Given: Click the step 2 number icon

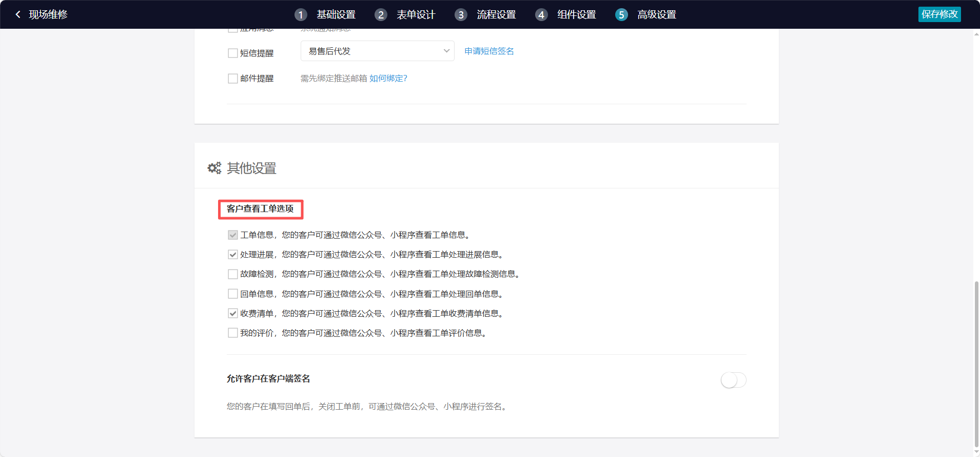Looking at the screenshot, I should pos(381,15).
